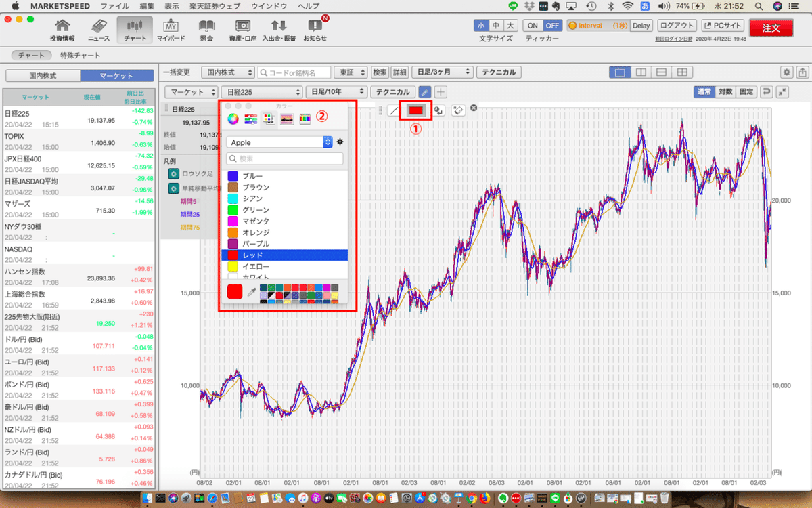Choose the ブルー color in list
Screen dimensions: 812x508
tap(284, 176)
